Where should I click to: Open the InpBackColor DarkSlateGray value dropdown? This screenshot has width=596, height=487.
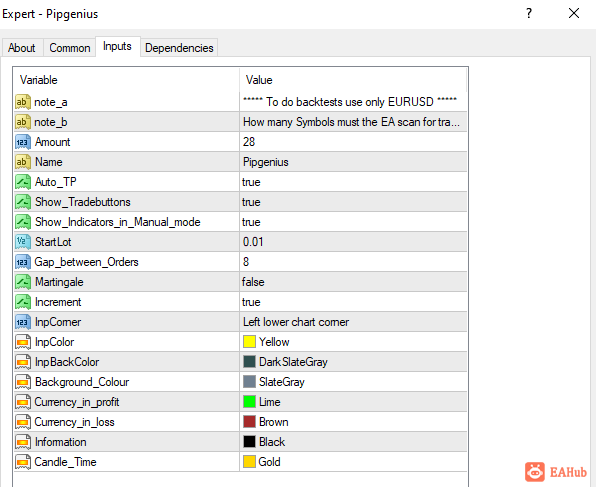353,362
